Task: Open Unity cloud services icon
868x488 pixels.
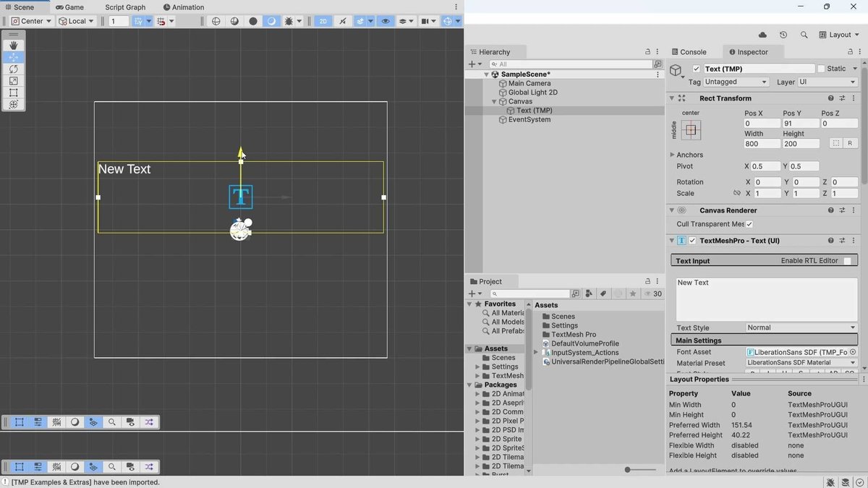Action: (762, 35)
